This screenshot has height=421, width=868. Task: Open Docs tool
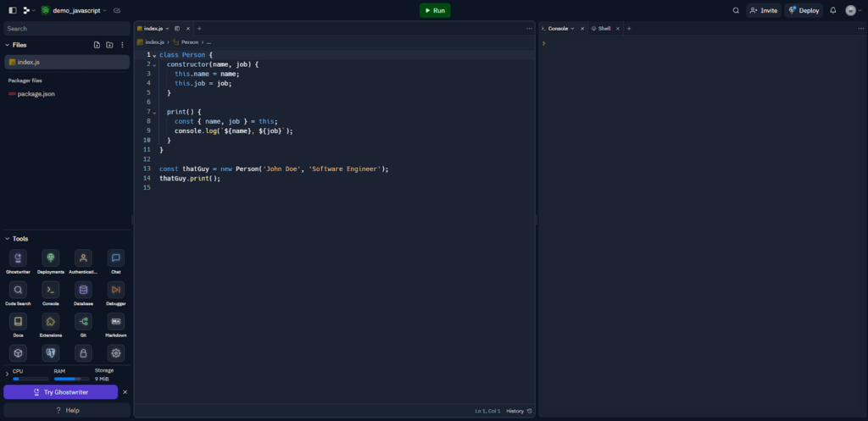click(x=19, y=321)
